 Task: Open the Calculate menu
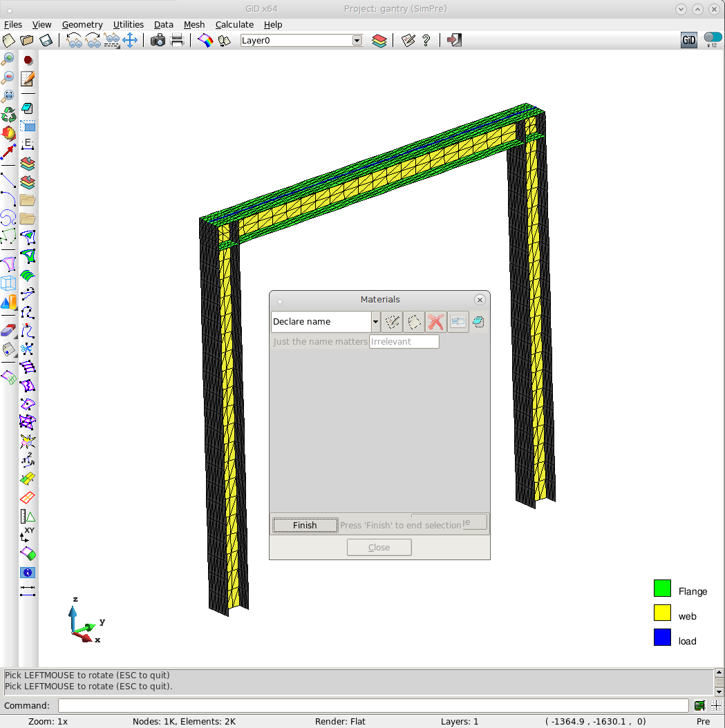coord(234,24)
